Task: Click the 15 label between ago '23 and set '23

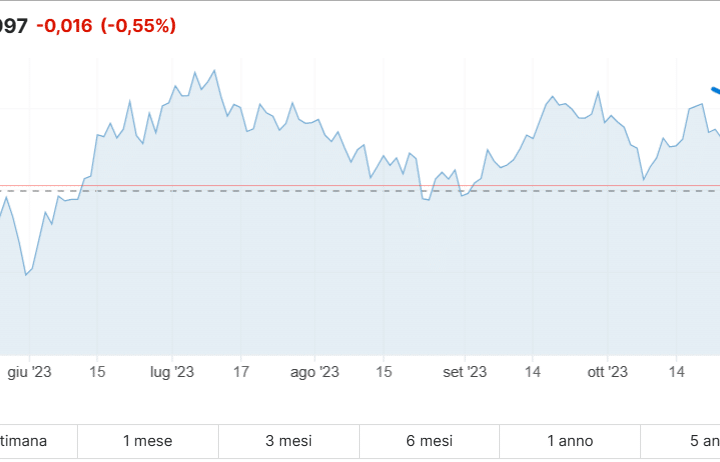Action: [384, 372]
